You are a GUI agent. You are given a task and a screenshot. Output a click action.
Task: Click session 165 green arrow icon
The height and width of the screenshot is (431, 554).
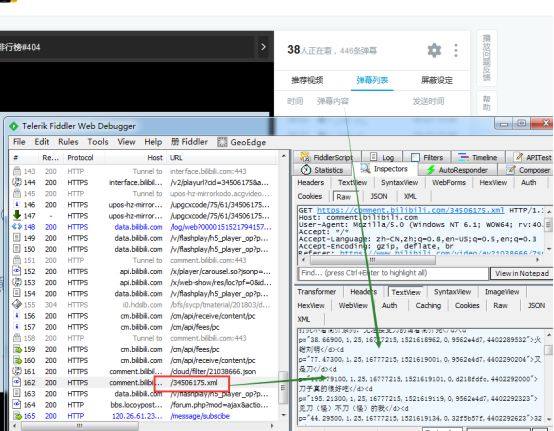coord(17,416)
